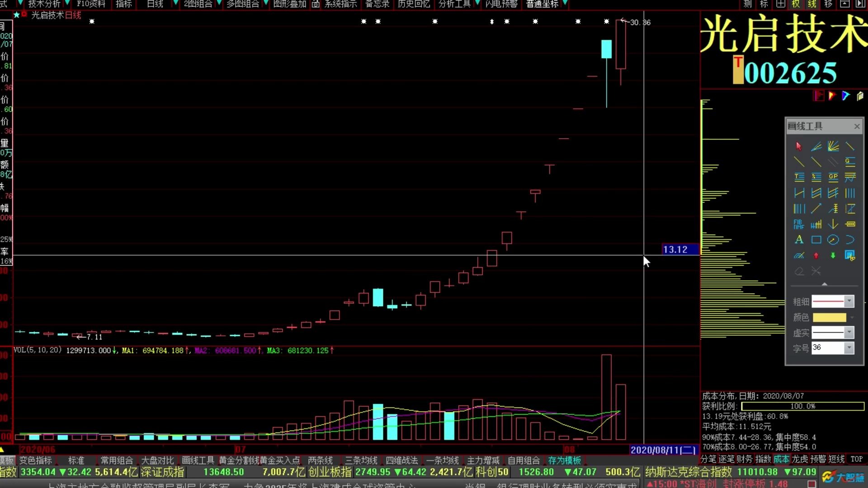Viewport: 868px width, 488px height.
Task: Select the text annotation A tool
Action: coord(799,239)
